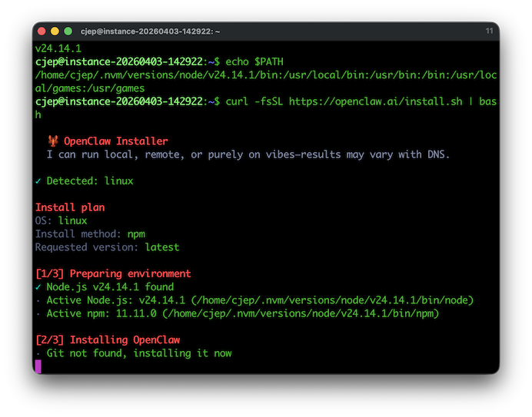Click the checkmark before Node.js v24.14.1 found

[x=38, y=287]
